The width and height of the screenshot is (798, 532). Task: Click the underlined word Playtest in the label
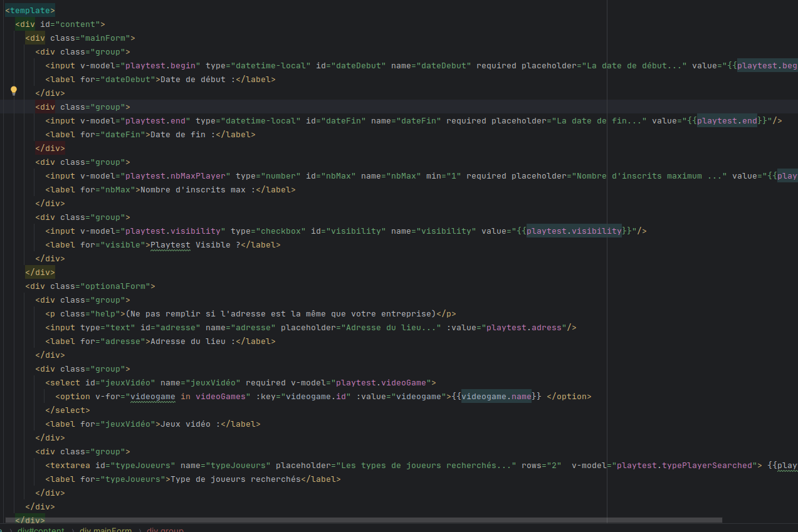coord(170,244)
